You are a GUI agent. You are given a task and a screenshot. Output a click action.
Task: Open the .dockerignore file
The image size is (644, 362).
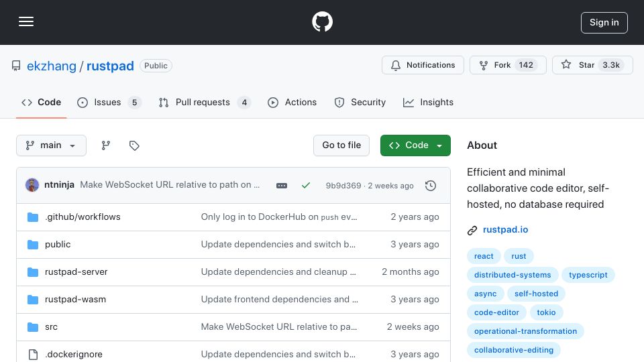pos(74,354)
